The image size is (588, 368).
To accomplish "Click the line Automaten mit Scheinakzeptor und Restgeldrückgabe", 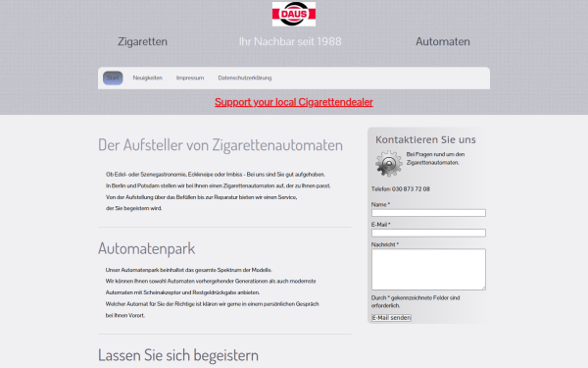I will coord(182,292).
